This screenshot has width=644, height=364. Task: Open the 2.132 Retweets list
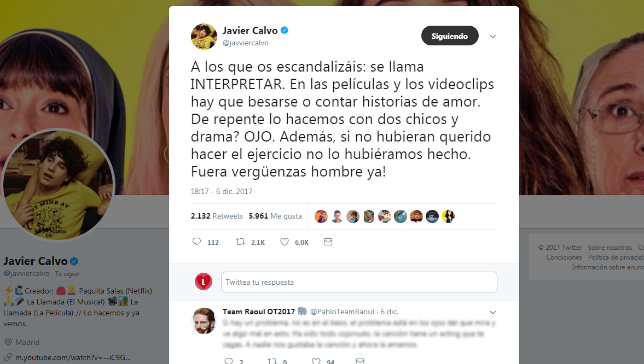pyautogui.click(x=217, y=216)
